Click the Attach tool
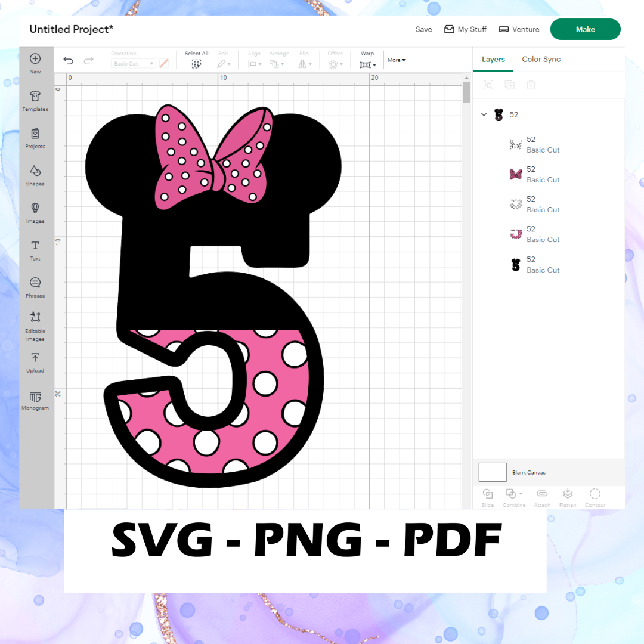 [542, 497]
